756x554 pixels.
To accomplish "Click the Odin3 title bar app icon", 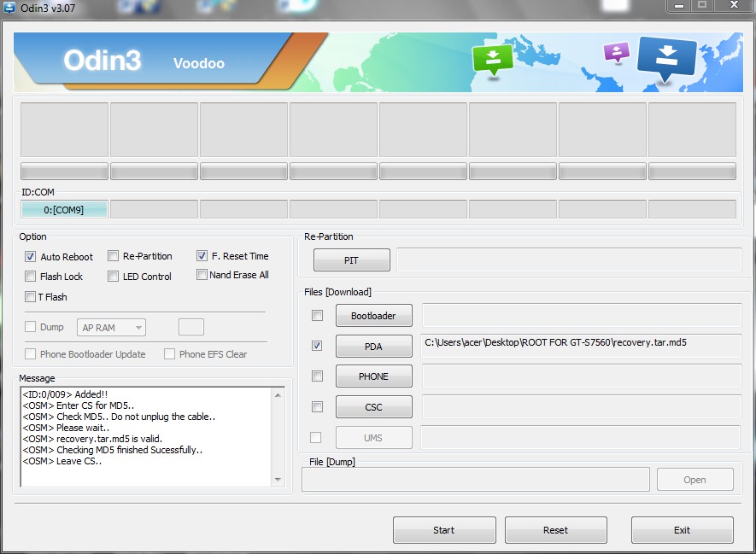I will [x=9, y=7].
